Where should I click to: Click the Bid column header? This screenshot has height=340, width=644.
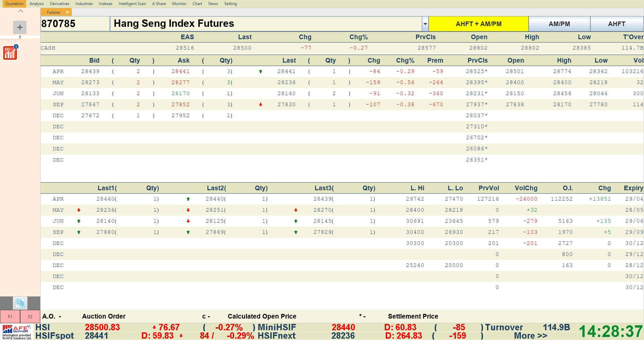point(94,60)
